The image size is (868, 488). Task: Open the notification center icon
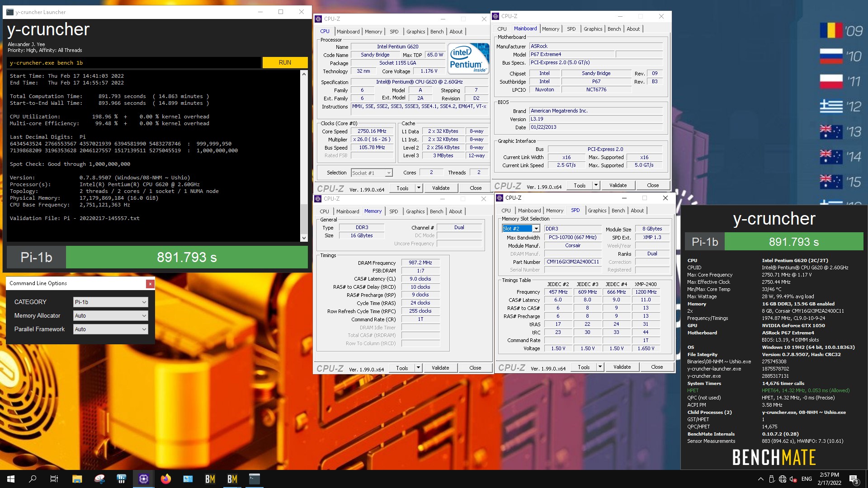(x=854, y=479)
